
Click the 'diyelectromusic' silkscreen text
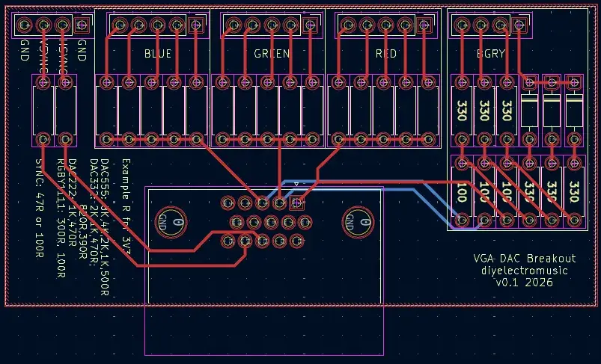525,271
